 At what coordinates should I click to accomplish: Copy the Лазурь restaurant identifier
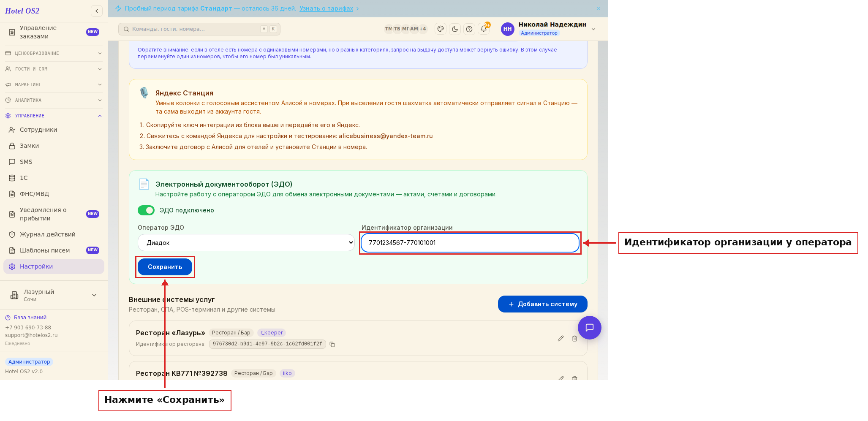(332, 344)
